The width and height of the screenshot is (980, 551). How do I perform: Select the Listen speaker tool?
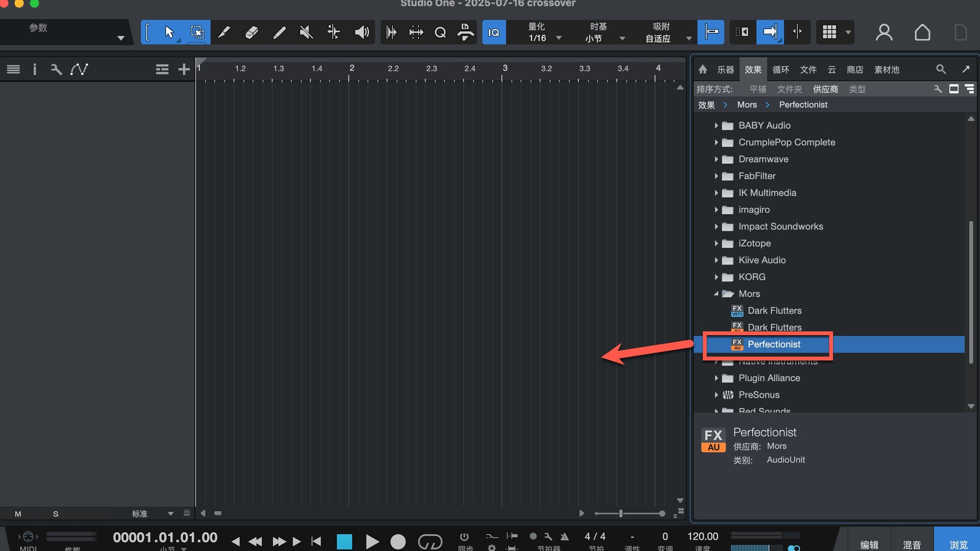click(361, 32)
